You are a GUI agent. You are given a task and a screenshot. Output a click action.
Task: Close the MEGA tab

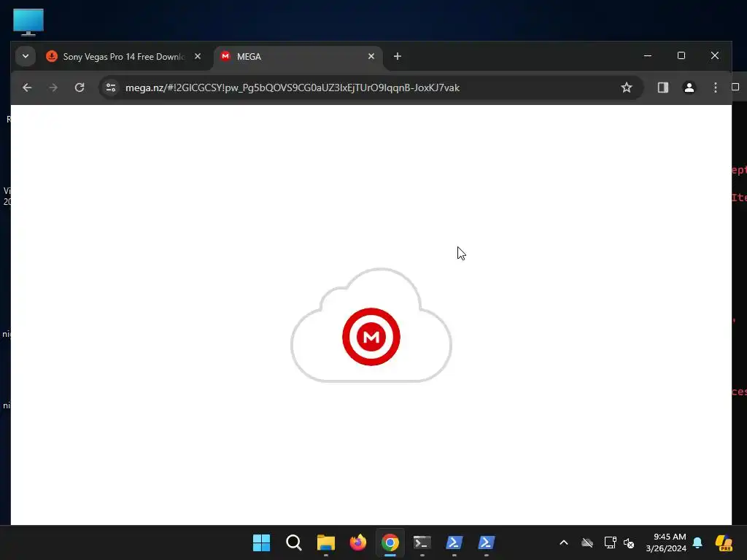(x=371, y=56)
